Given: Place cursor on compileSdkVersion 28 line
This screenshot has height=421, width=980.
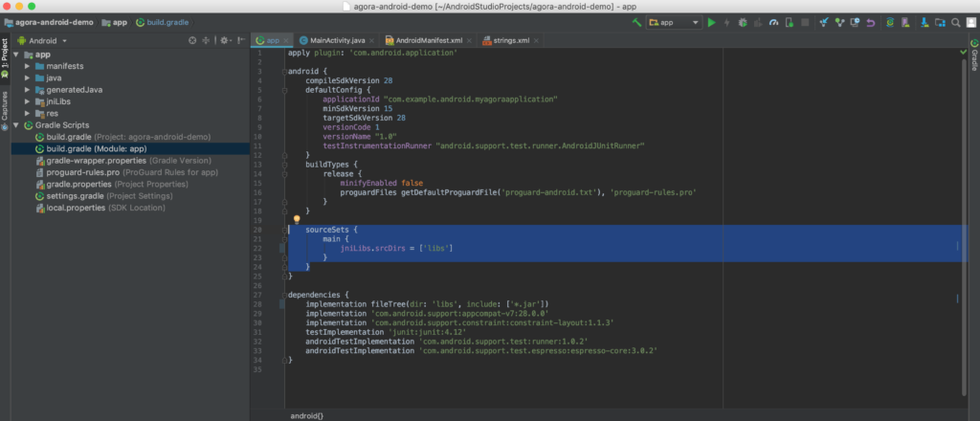Looking at the screenshot, I should [348, 80].
